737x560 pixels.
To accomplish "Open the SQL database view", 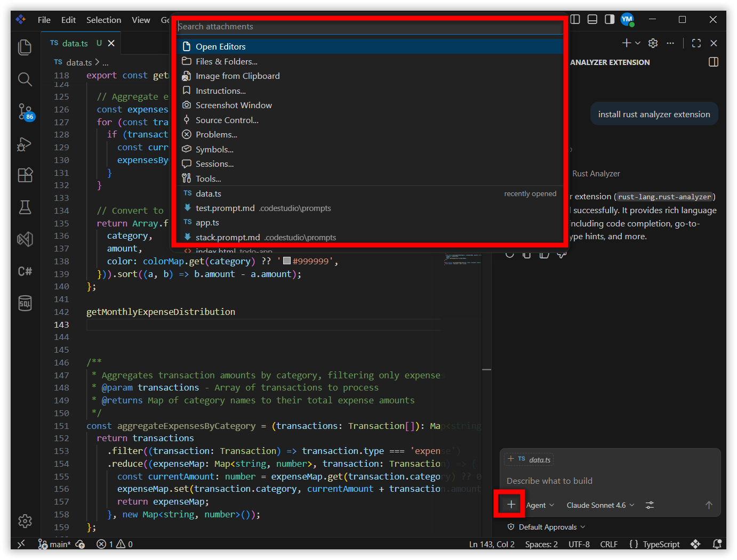I will click(25, 303).
